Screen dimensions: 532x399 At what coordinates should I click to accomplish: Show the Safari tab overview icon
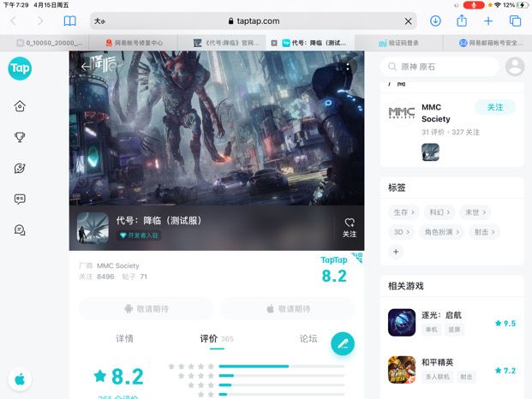pyautogui.click(x=516, y=21)
